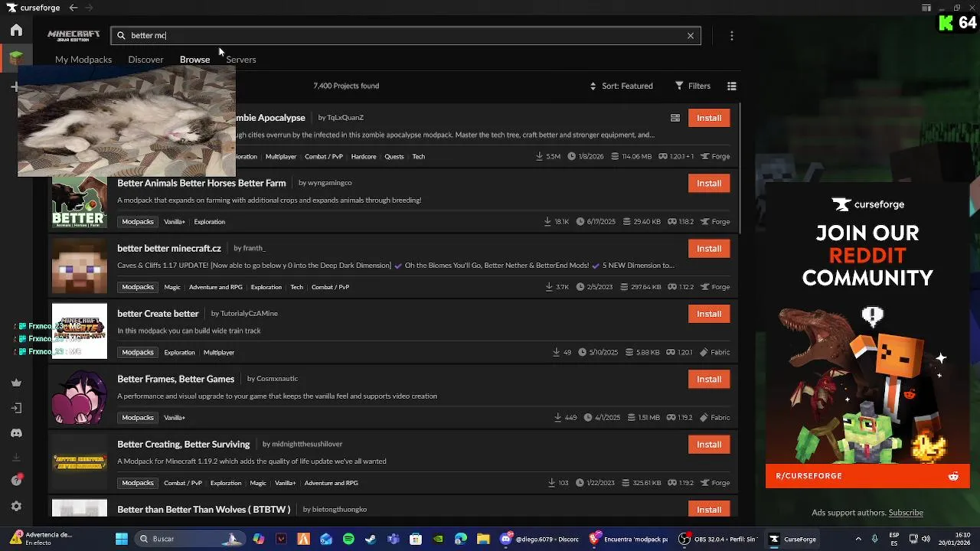Click Vanilla+ tag under Better Animals
The height and width of the screenshot is (551, 980).
click(175, 222)
